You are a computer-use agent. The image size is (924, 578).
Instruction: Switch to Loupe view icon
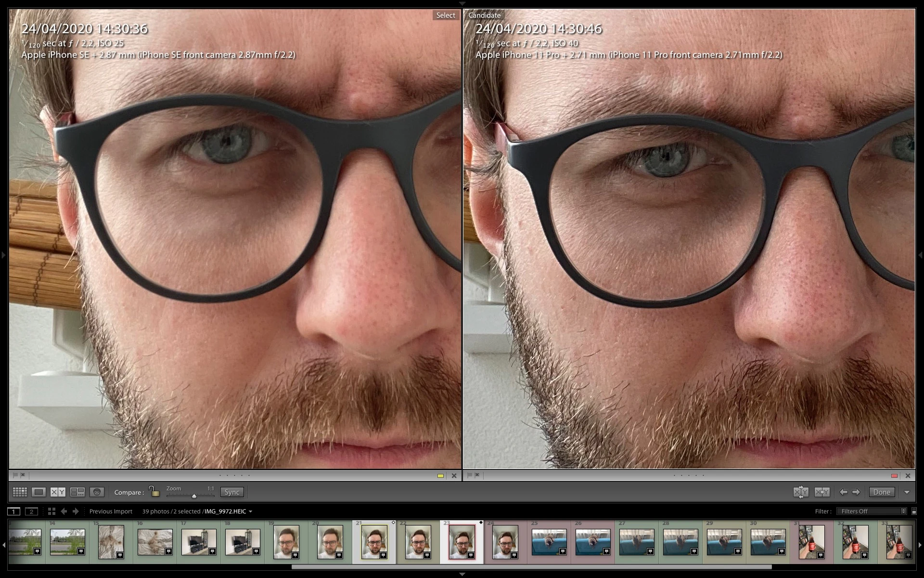click(38, 492)
